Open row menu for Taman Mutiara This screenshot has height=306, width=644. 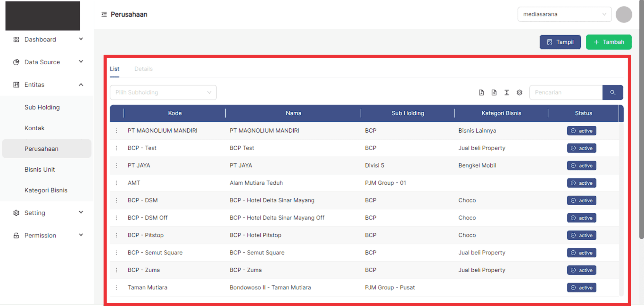tap(117, 288)
